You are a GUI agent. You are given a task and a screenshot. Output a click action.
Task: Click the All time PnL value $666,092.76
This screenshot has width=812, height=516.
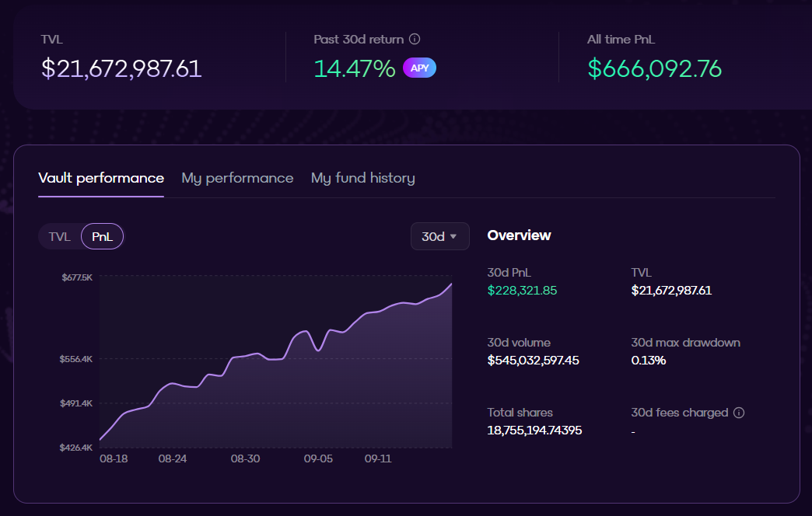point(654,68)
